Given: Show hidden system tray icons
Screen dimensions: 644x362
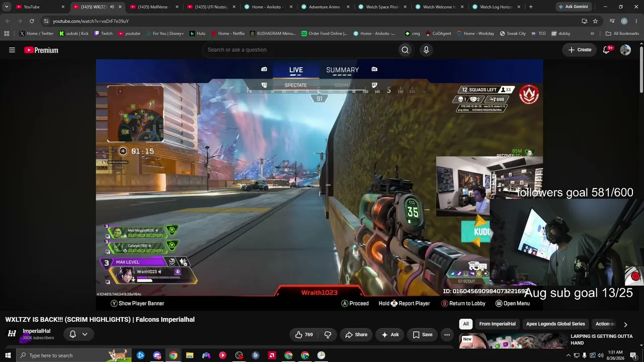Looking at the screenshot, I should click(x=569, y=355).
